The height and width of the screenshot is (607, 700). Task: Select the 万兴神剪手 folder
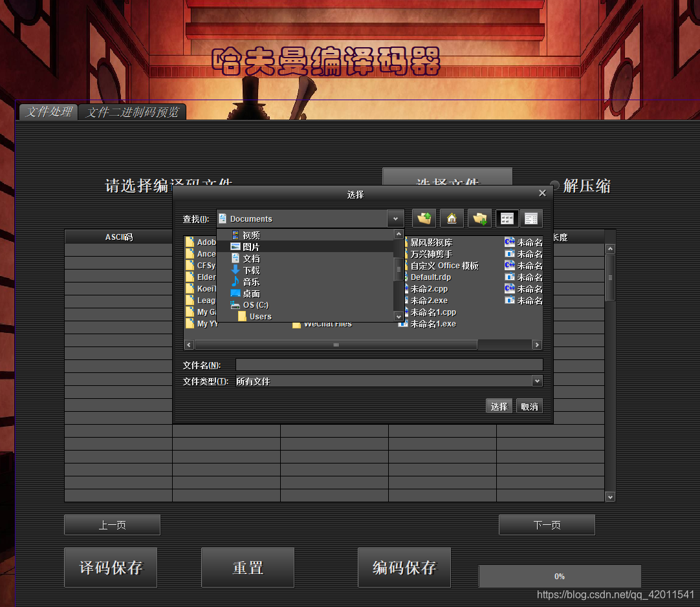click(x=431, y=254)
